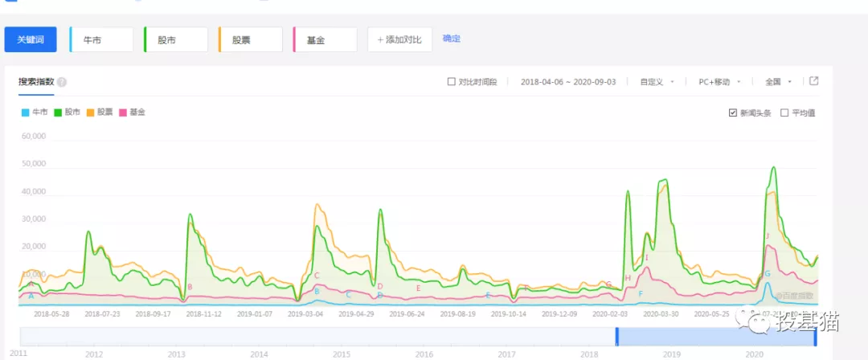868x360 pixels.
Task: Click the export chart icon
Action: (x=813, y=81)
